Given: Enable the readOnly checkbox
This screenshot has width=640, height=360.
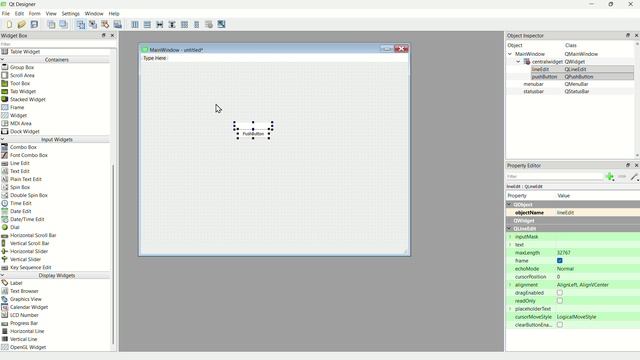Looking at the screenshot, I should 560,301.
